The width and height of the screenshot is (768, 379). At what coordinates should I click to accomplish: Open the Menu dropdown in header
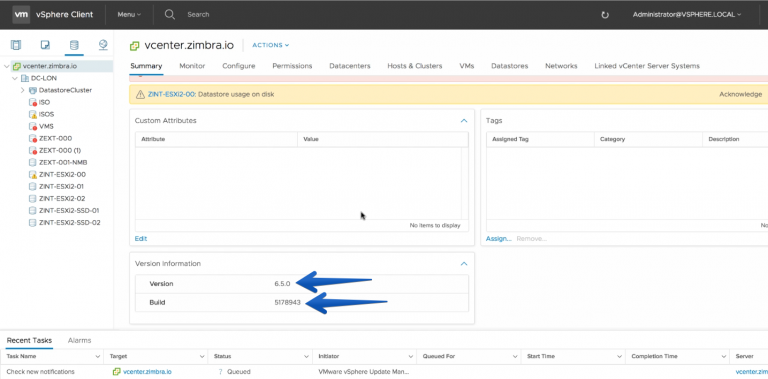[129, 15]
